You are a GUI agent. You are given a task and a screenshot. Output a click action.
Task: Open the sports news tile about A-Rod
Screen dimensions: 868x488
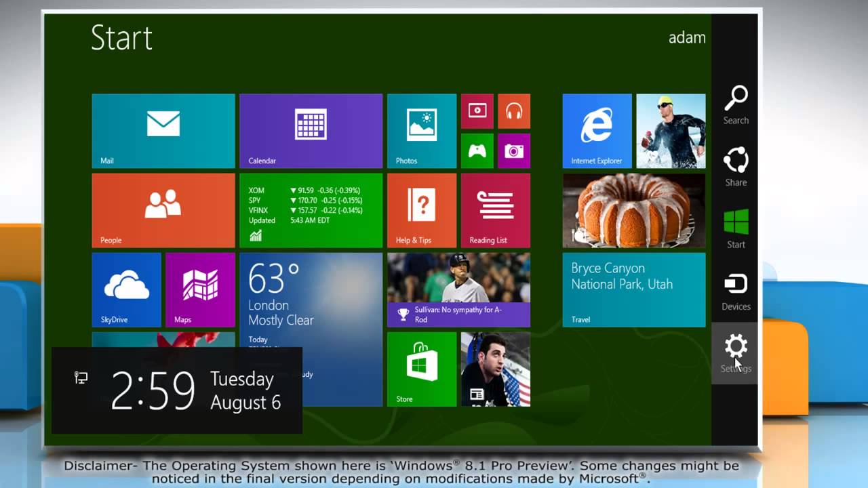[x=458, y=289]
